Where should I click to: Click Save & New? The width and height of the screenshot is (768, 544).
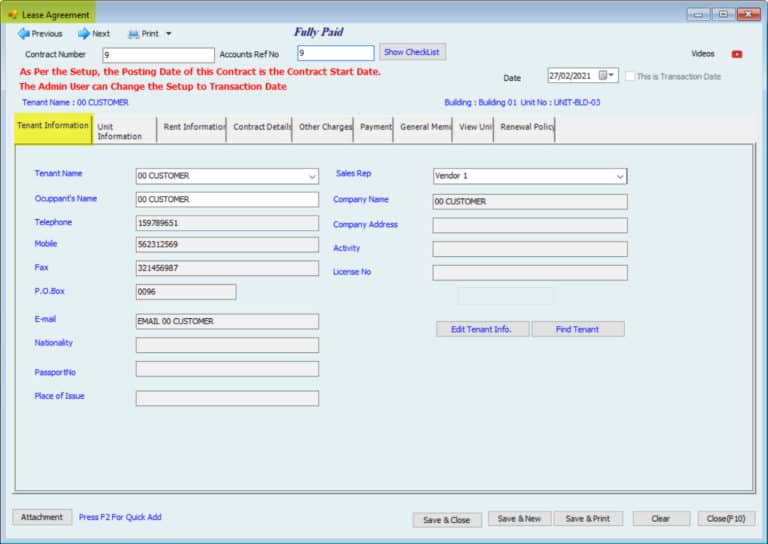click(x=520, y=519)
